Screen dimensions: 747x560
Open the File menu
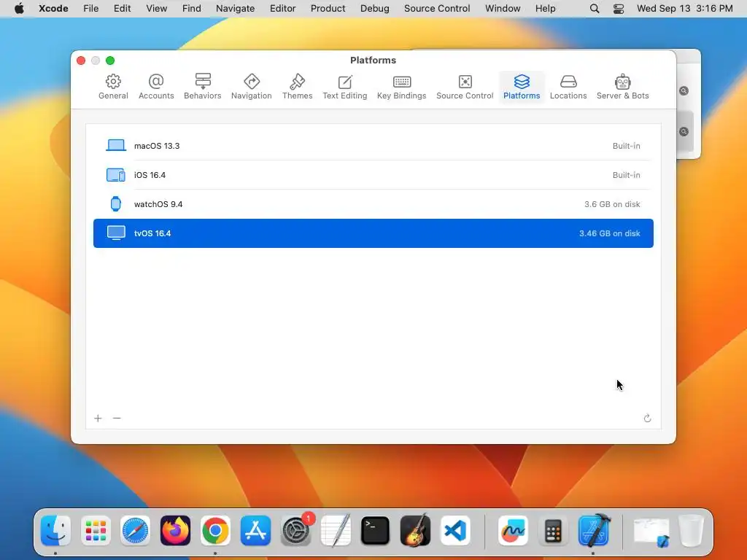[90, 9]
